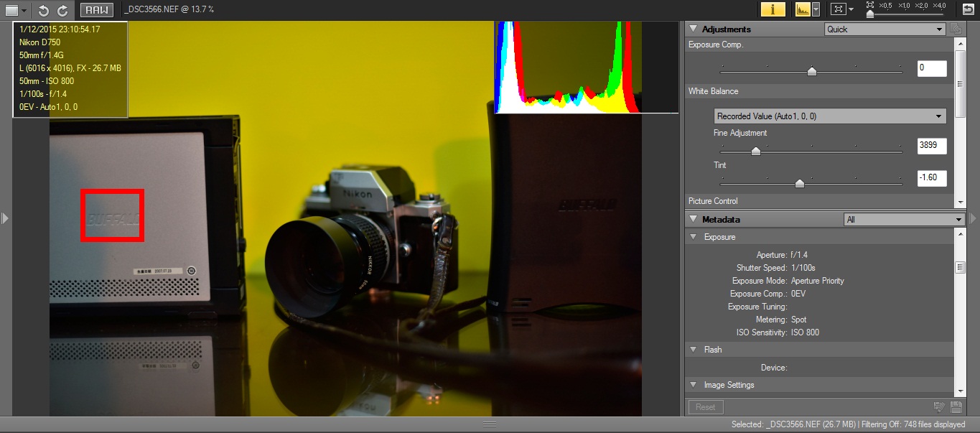
Task: Expand the left panel with the arrow
Action: 5,218
